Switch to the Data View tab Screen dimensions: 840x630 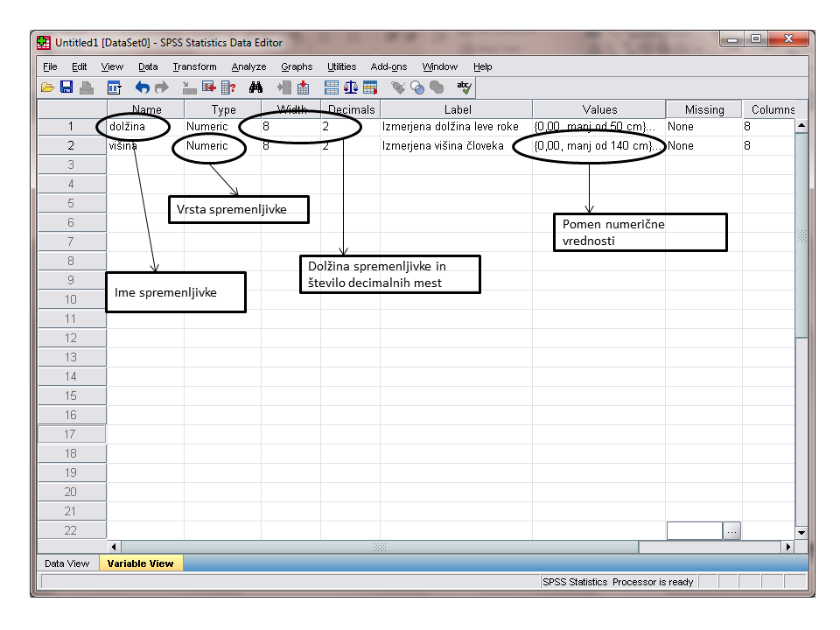[66, 563]
